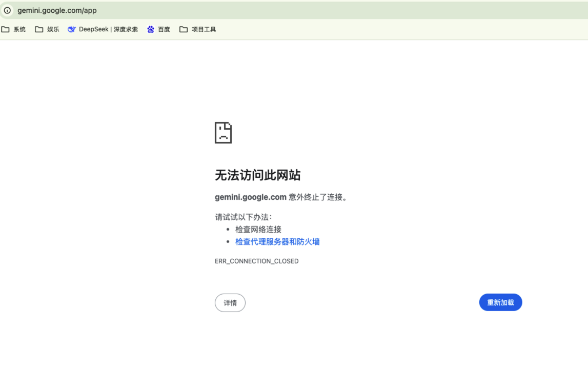Click the 重新加载 reload button
This screenshot has height=370, width=588.
coord(501,302)
